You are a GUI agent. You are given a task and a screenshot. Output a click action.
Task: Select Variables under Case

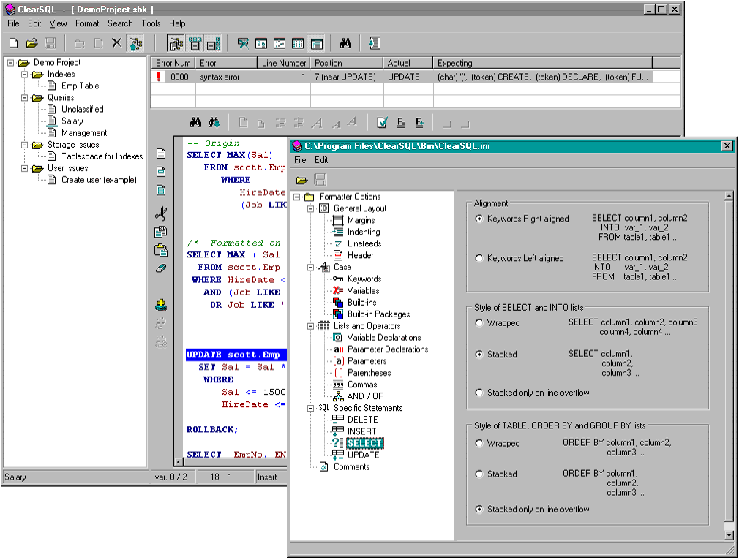(x=363, y=290)
